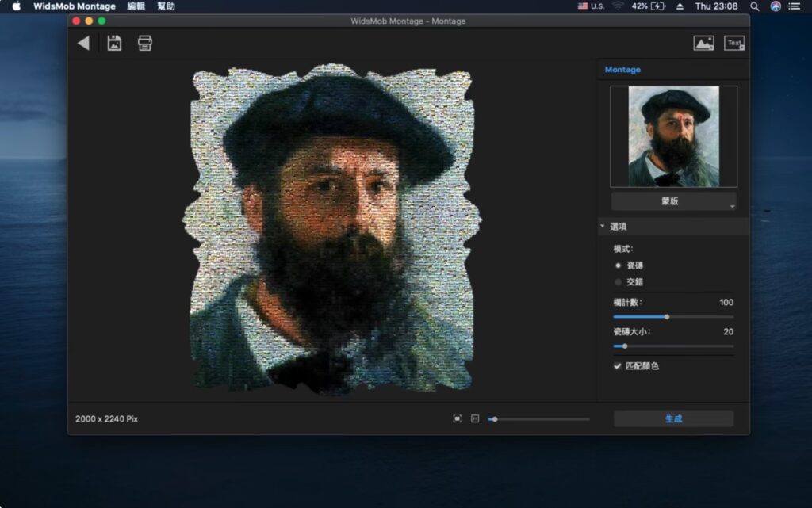The image size is (812, 508).
Task: Click the fit-to-screen icon near the zoom slider
Action: (x=456, y=418)
